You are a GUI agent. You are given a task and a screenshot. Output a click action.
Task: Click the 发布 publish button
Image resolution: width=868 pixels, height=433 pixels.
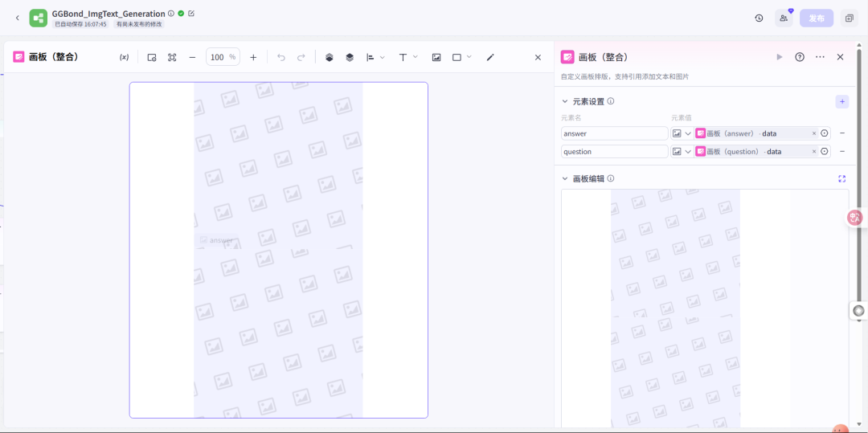[816, 18]
